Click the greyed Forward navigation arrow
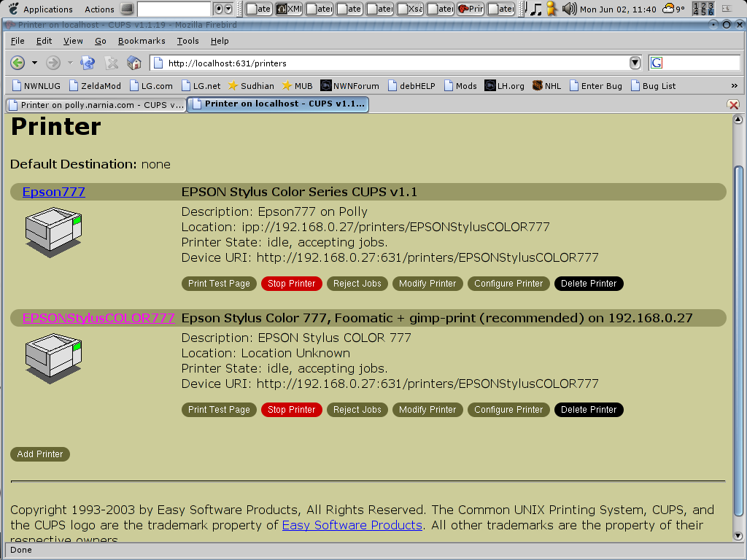747x560 pixels. (x=53, y=63)
